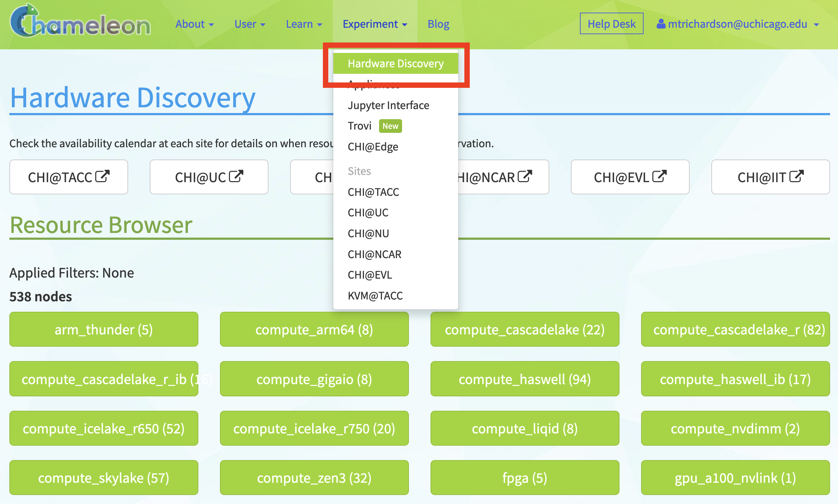Open the CHI@UC availability calendar button
This screenshot has height=504, width=838.
[209, 177]
